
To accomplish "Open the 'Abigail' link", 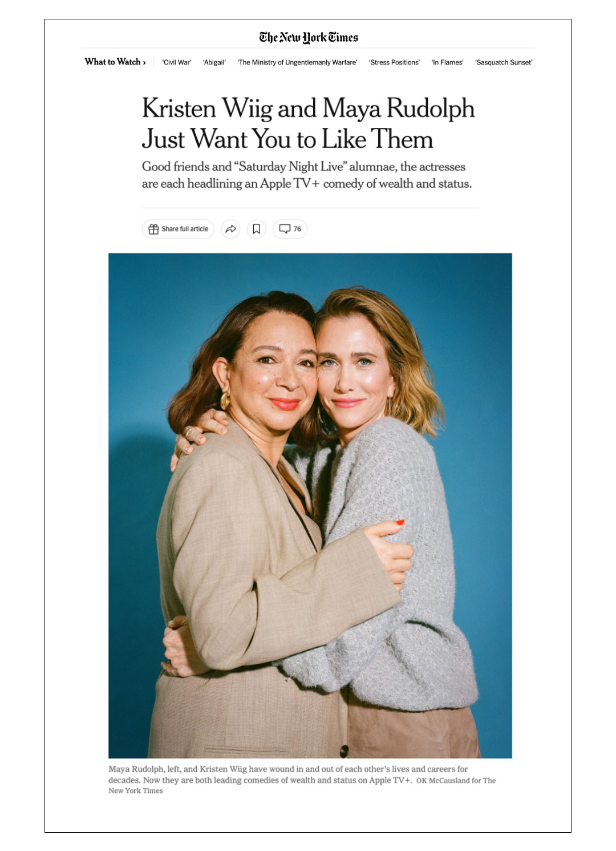I will click(x=214, y=62).
